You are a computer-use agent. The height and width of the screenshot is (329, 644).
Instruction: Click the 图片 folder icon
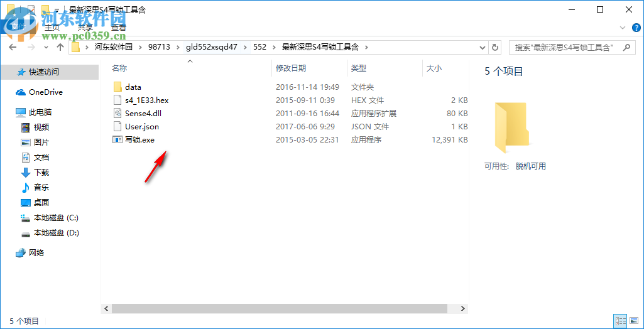pos(26,143)
